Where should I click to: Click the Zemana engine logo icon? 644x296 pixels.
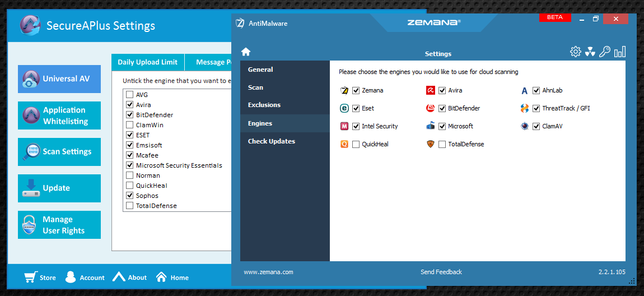click(x=344, y=90)
